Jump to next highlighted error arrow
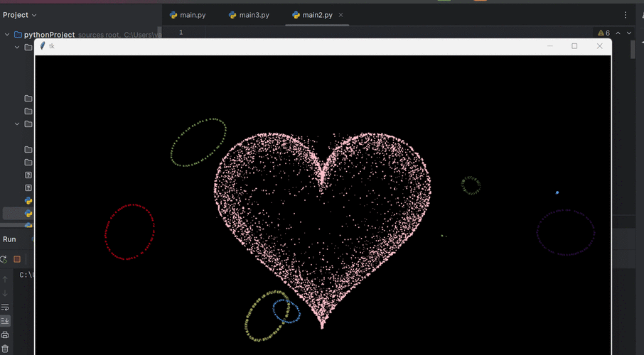The width and height of the screenshot is (644, 355). [628, 33]
